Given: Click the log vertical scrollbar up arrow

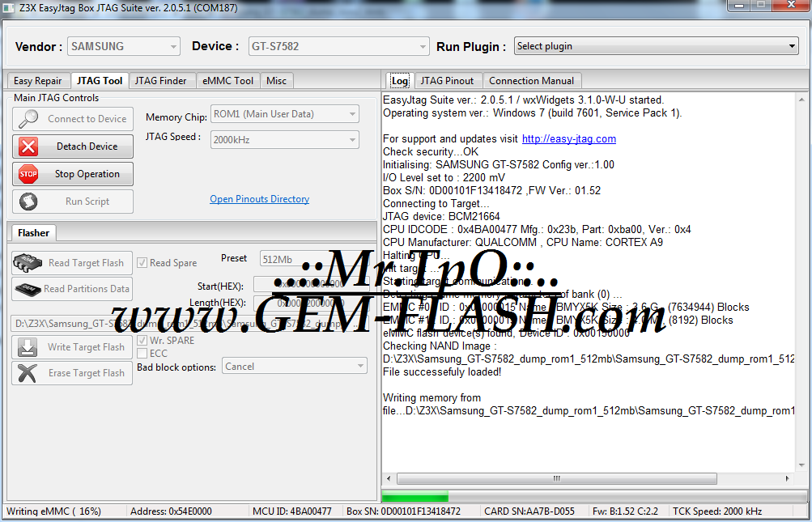Looking at the screenshot, I should pos(801,99).
